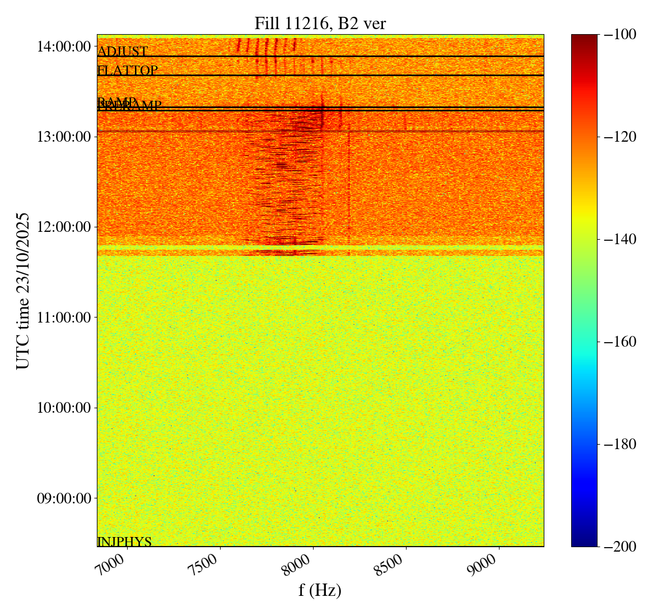The image size is (672, 616).
Task: Select the ADJUST beam mode label
Action: coord(122,52)
